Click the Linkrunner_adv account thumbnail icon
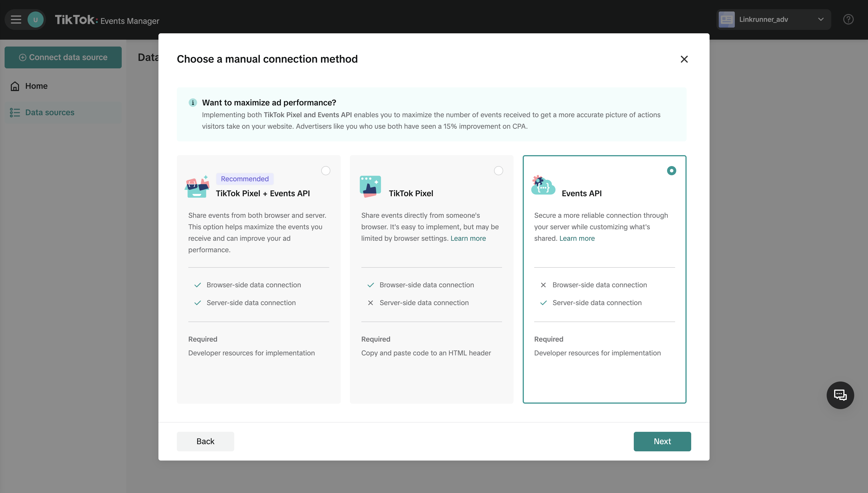 tap(726, 19)
